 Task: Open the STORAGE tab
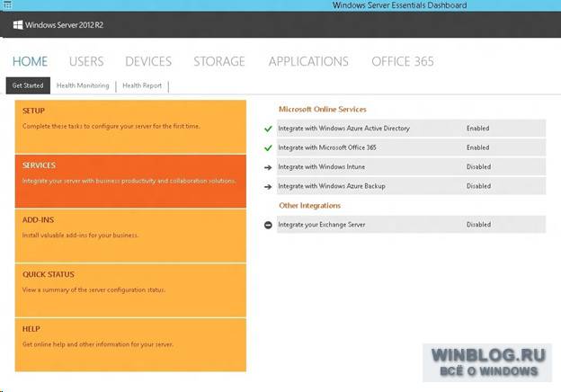(x=219, y=61)
